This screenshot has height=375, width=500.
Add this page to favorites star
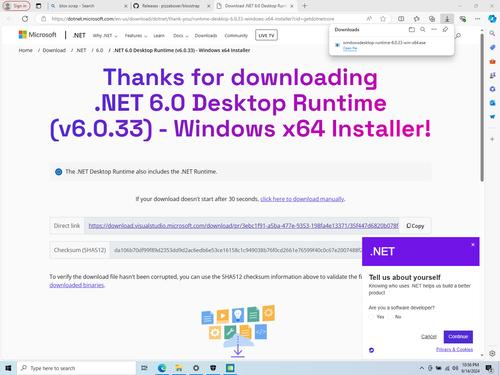[x=383, y=19]
